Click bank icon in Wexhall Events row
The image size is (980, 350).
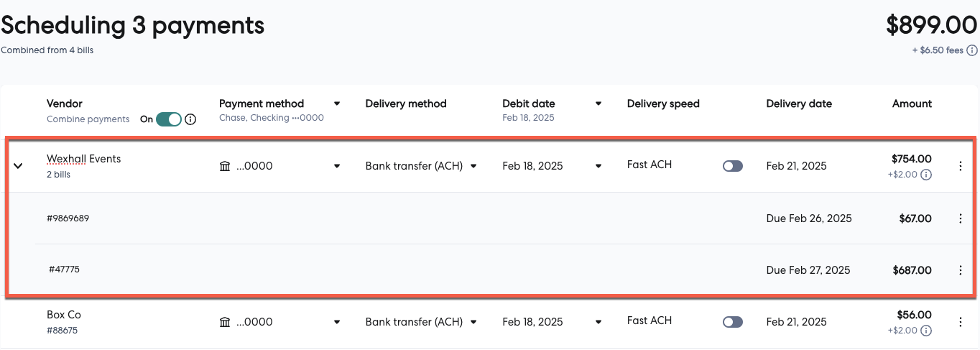point(225,166)
